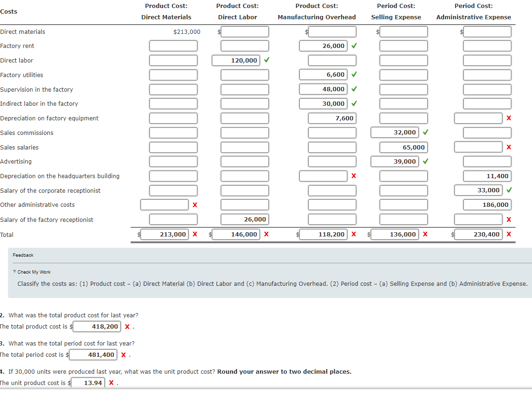Click the red X beside 418,200 product cost

pos(127,327)
